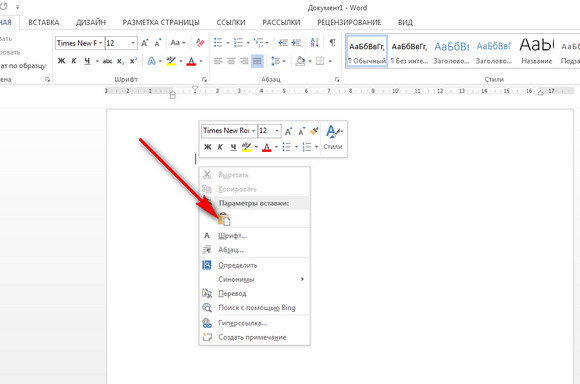Open the ribbon font name dropdown
Screen dimensions: 580x384
101,43
